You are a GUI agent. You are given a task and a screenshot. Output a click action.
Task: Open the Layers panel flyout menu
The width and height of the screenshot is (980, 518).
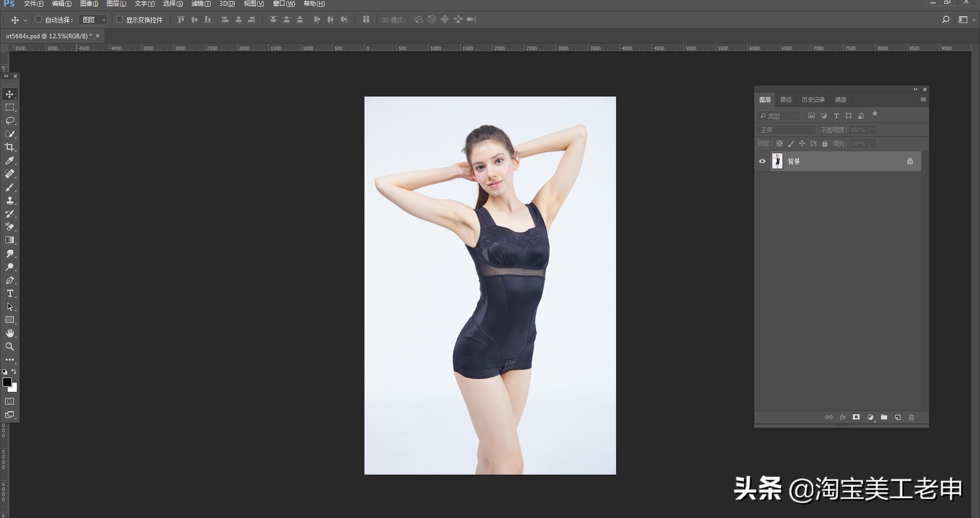923,100
